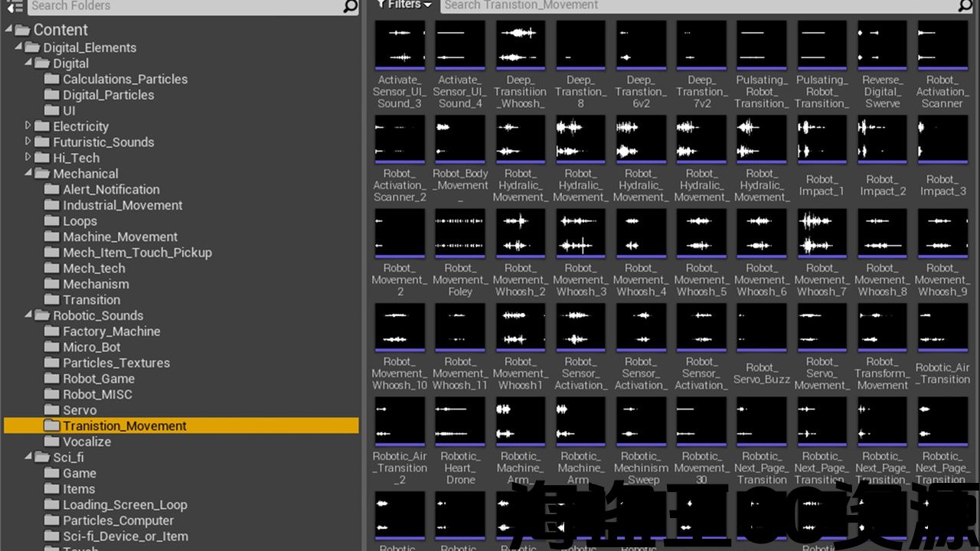Open the Filters dropdown
980x551 pixels.
tap(404, 5)
